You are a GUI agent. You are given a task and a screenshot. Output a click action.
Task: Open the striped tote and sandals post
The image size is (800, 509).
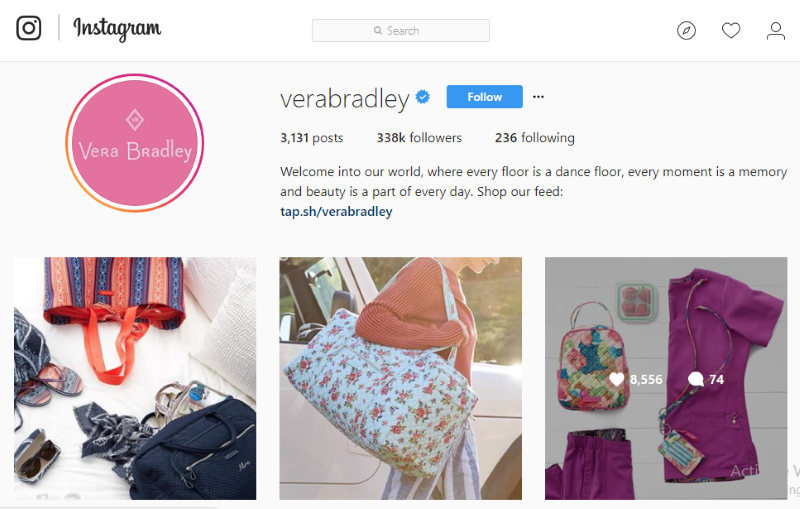pos(135,378)
